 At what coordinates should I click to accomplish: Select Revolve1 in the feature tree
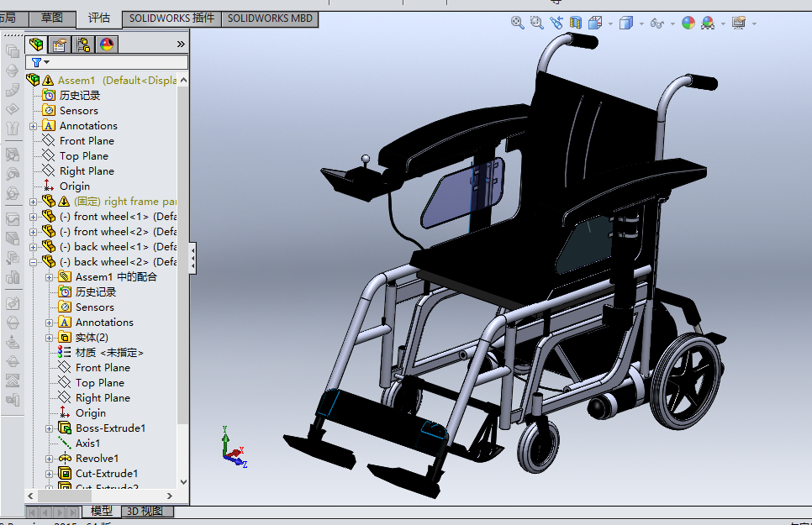click(96, 459)
